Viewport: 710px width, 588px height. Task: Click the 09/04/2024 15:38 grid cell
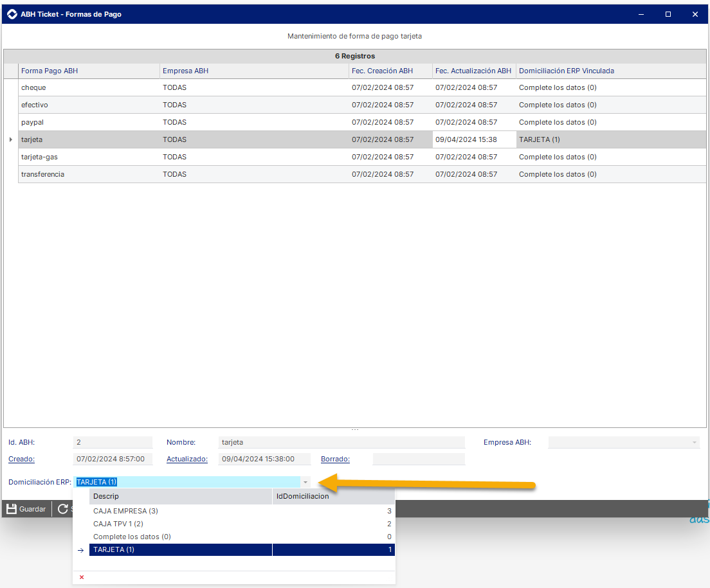pos(474,139)
